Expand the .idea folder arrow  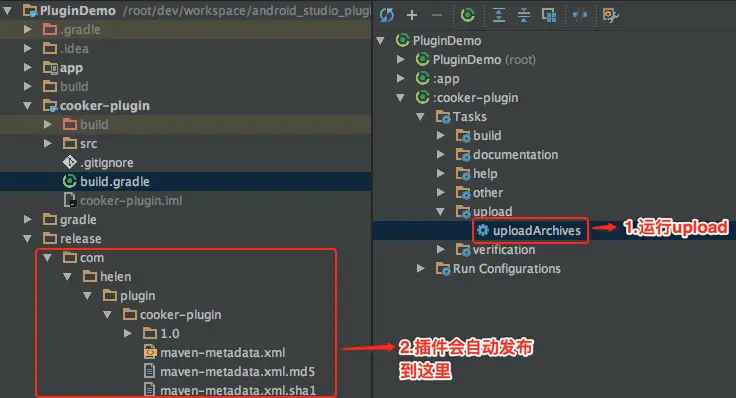(x=28, y=48)
